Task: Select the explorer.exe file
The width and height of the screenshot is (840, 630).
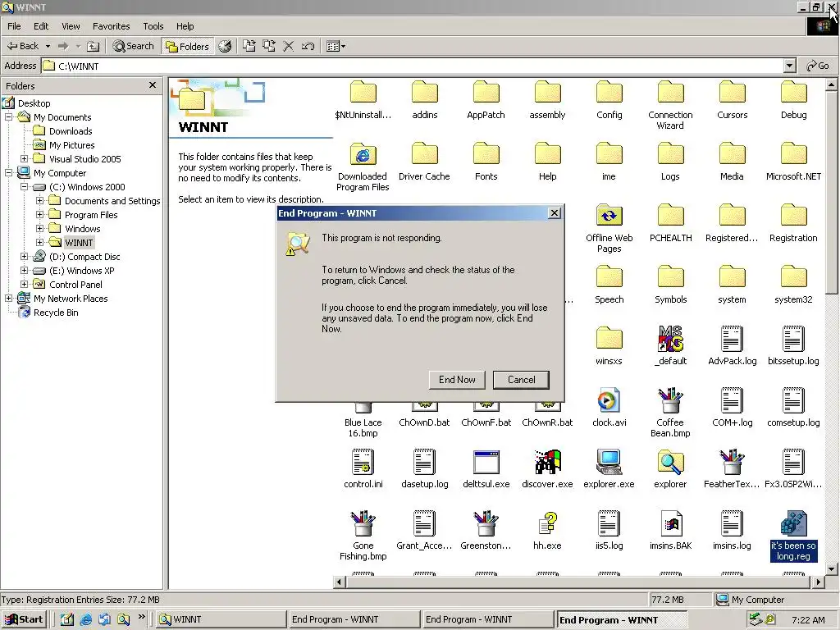Action: 609,469
